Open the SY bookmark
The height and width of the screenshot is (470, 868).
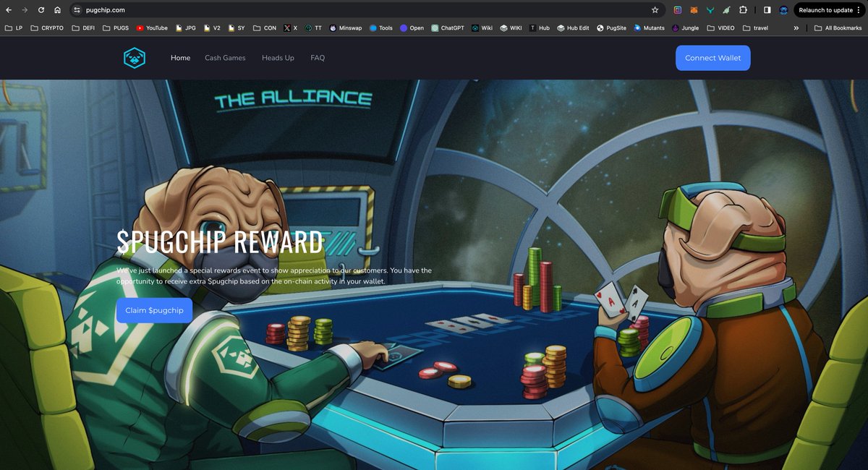point(237,28)
